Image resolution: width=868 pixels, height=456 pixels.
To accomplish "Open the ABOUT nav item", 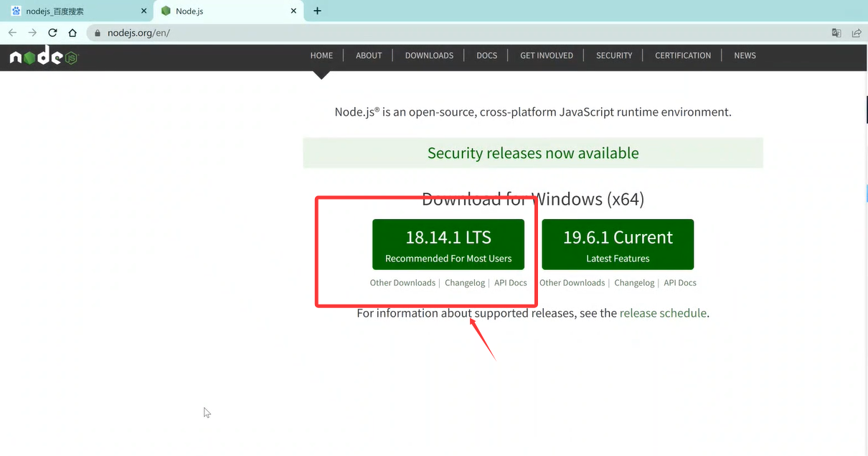I will (x=369, y=55).
